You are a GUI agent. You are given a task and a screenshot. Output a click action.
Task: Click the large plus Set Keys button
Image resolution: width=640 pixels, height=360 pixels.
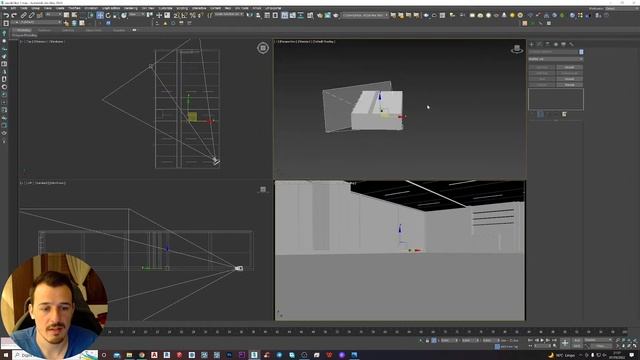tap(565, 343)
